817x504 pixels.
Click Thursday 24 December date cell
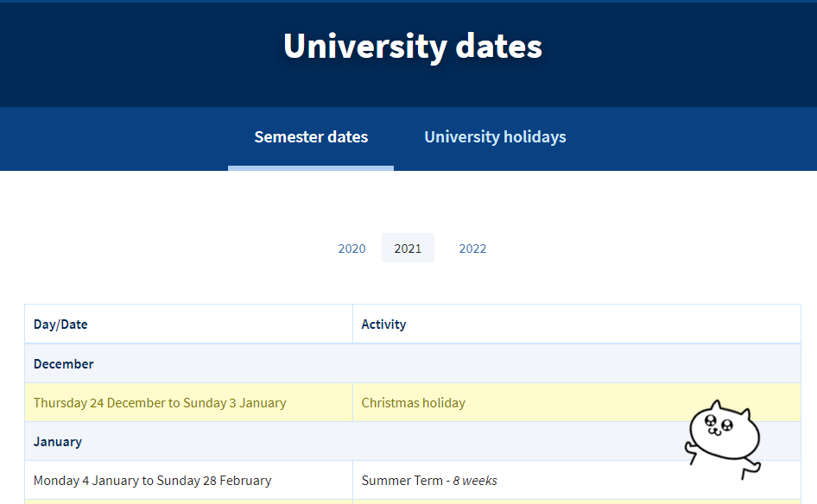(x=160, y=403)
